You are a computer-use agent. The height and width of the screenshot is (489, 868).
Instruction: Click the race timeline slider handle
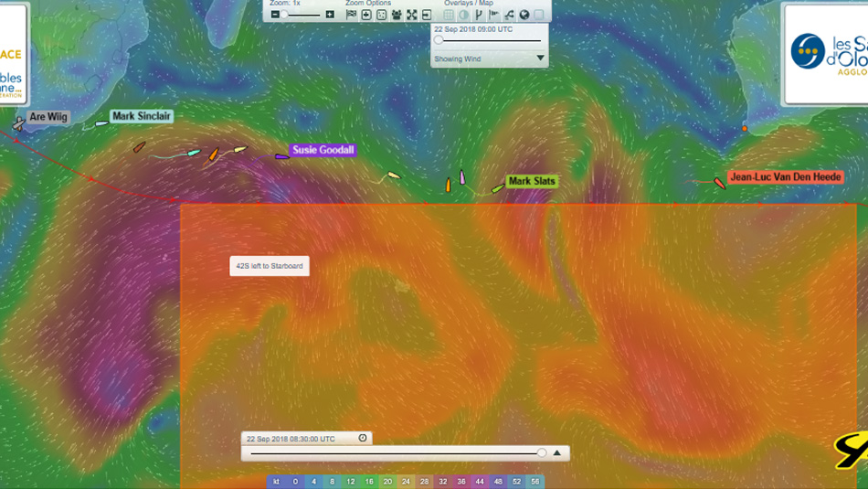[542, 453]
